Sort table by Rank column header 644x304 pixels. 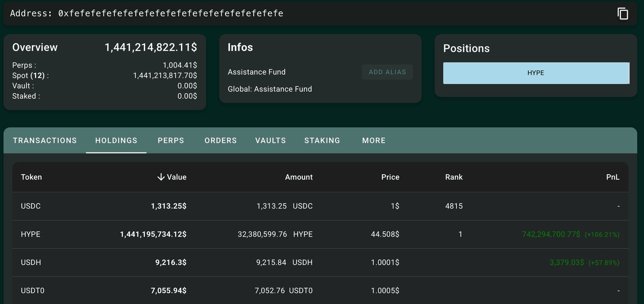tap(454, 177)
